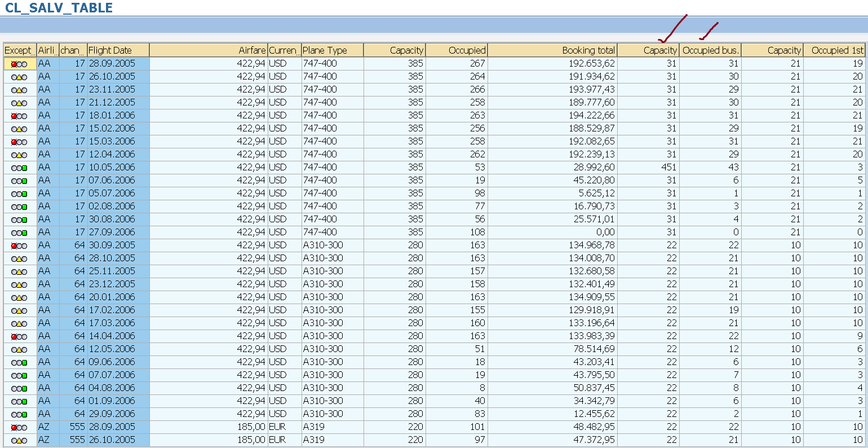Select the Airli. column header

(x=48, y=50)
